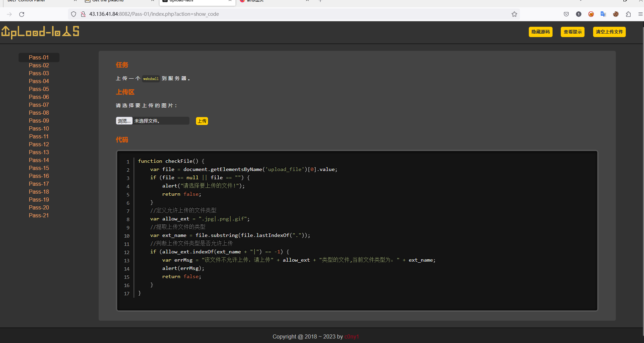This screenshot has width=644, height=343.
Task: Go to Pass-11 level
Action: [39, 136]
